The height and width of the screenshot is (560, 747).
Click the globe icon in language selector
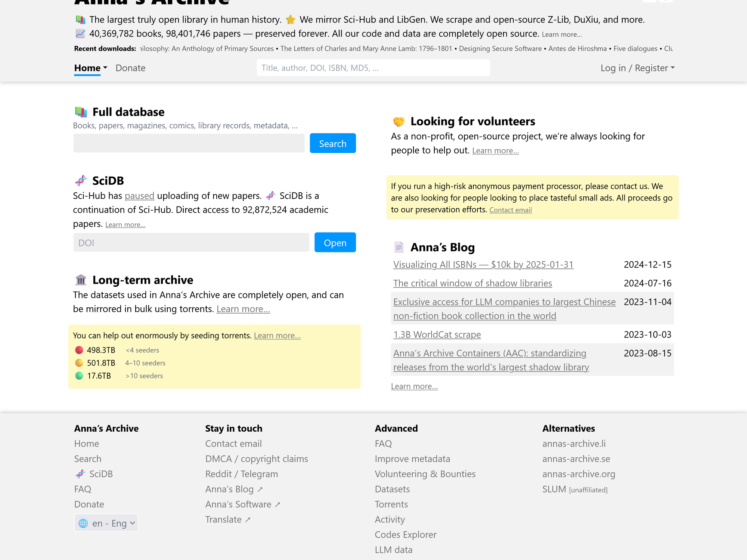pyautogui.click(x=84, y=523)
